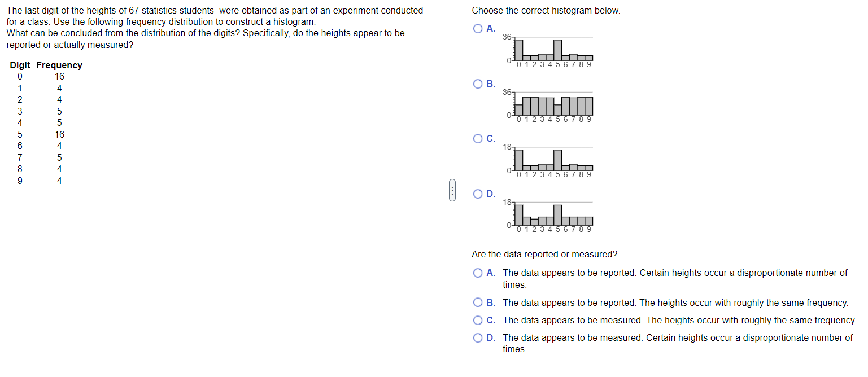Image resolution: width=868 pixels, height=377 pixels.
Task: Choose answer C stating data appears to be measured
Action: click(477, 320)
